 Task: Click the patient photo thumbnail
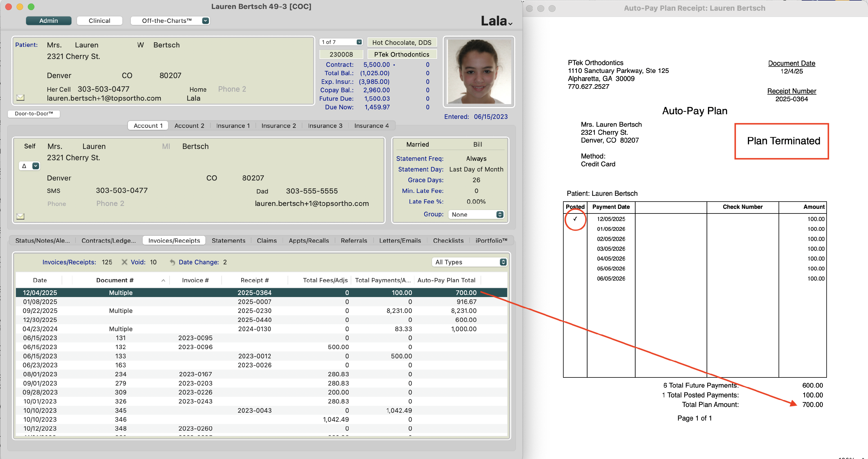pos(479,72)
